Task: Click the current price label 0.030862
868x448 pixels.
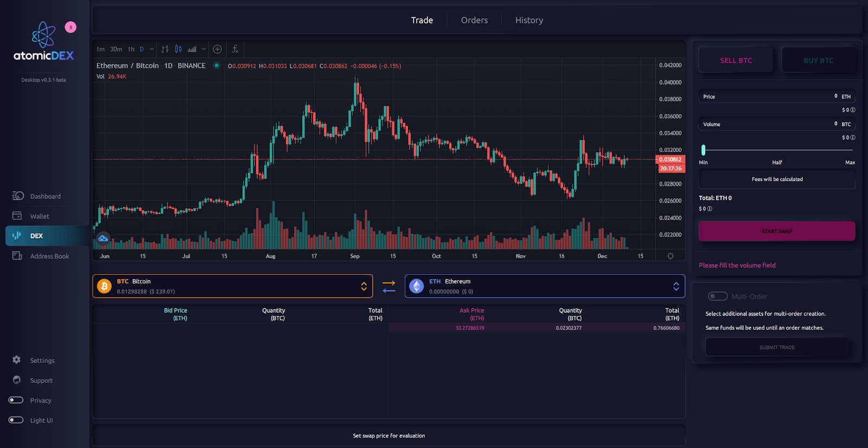Action: point(671,160)
